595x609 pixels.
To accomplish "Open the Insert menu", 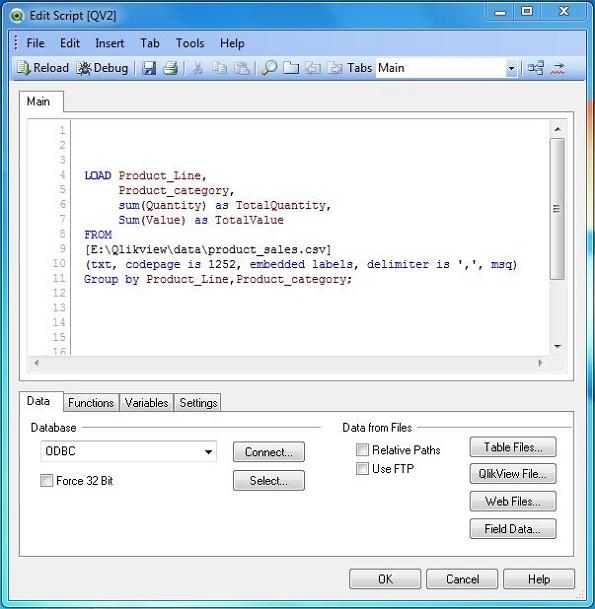I will point(110,43).
